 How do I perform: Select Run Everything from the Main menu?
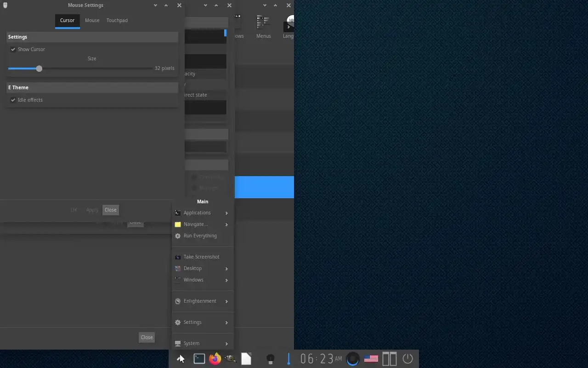(202, 236)
